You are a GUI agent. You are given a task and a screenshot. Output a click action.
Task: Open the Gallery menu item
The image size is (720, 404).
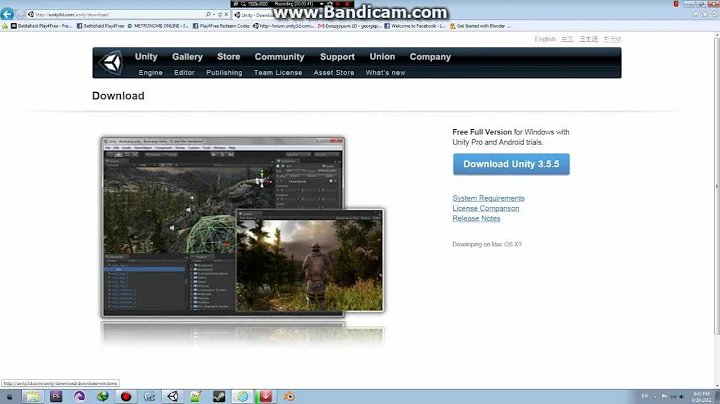coord(187,57)
